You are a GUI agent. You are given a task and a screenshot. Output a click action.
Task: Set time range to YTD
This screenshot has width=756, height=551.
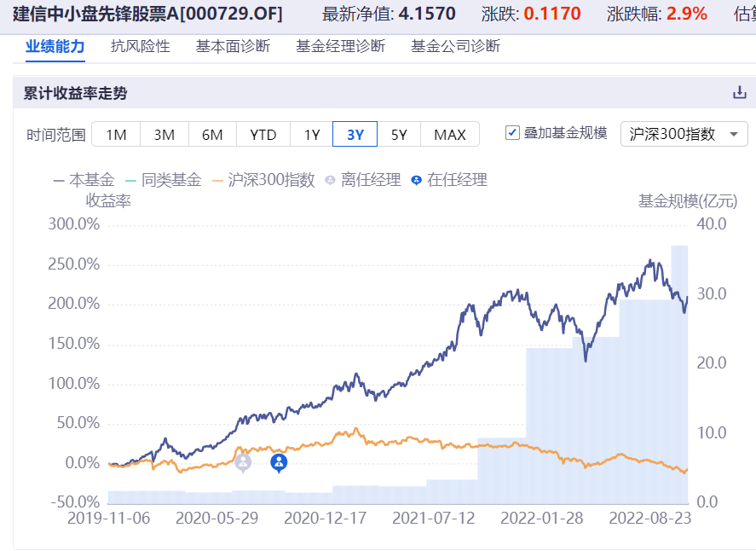click(263, 134)
